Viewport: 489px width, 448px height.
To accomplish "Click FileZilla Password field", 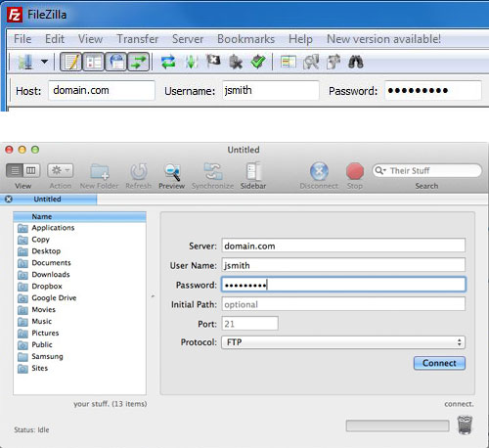I will (433, 90).
